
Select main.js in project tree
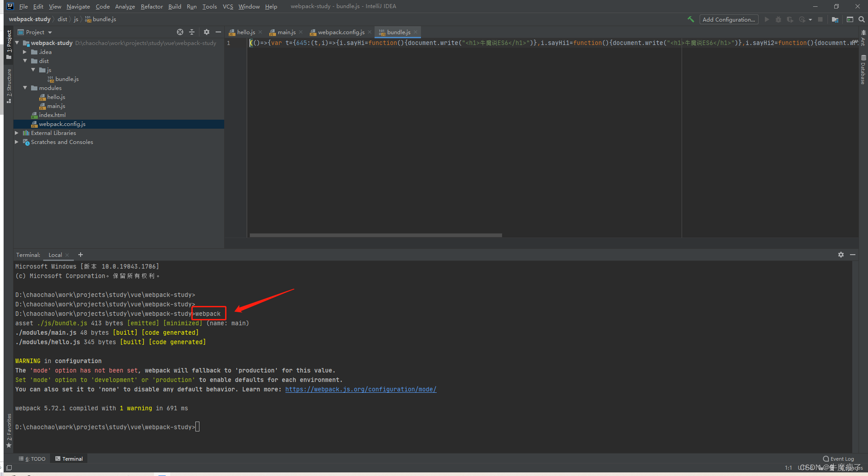pyautogui.click(x=56, y=106)
